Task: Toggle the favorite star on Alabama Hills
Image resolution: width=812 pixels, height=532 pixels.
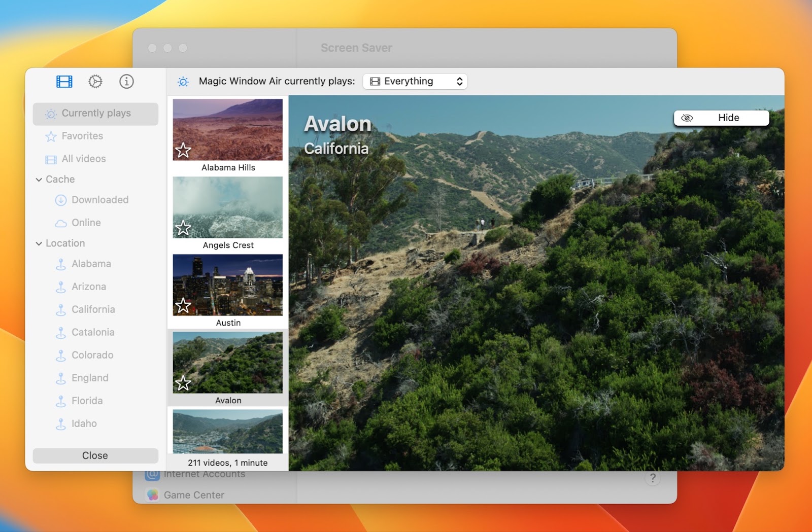Action: [x=183, y=150]
